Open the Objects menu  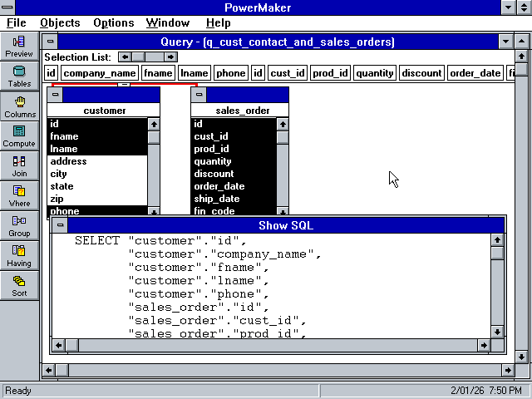click(60, 22)
